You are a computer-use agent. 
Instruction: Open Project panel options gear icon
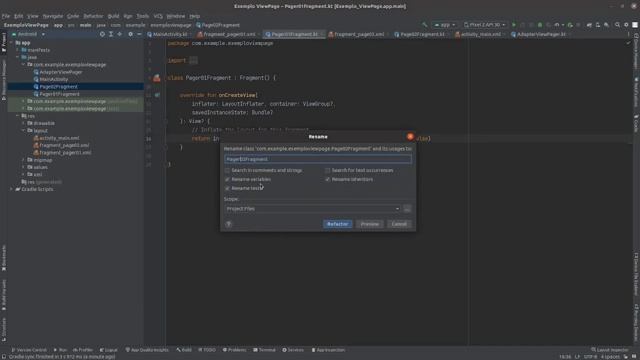click(x=130, y=34)
